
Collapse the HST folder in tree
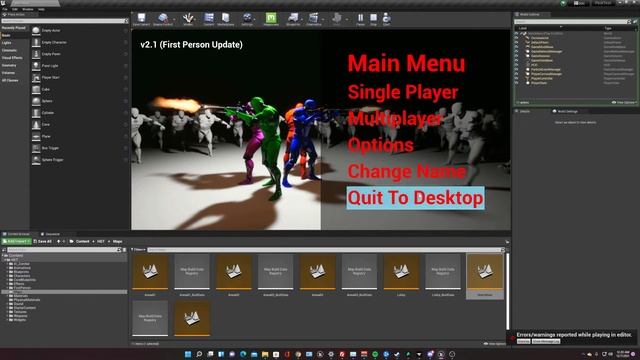coord(4,260)
